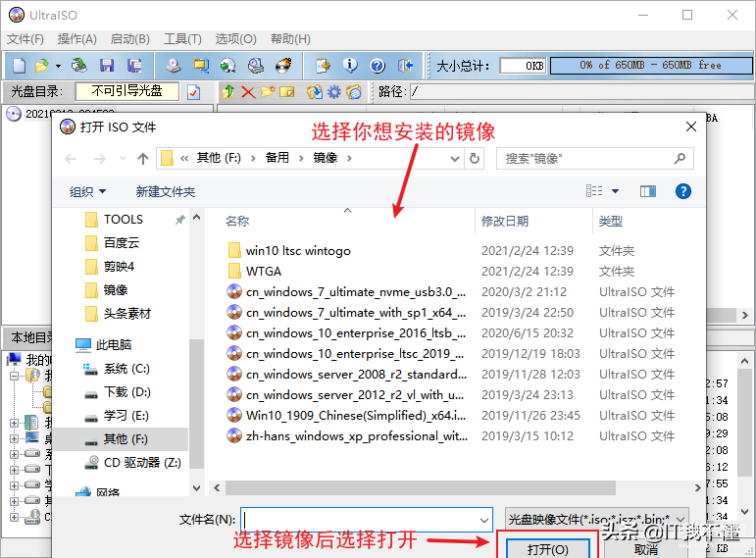Click the 打开(O) button
Viewport: 756px width, 558px height.
(548, 549)
